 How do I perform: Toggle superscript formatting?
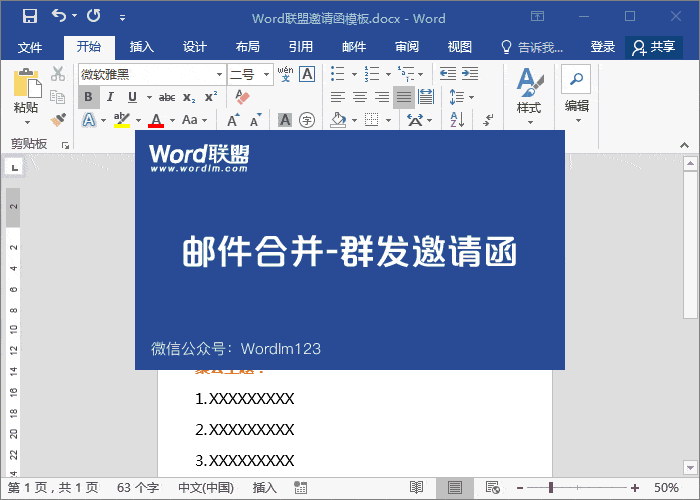(x=211, y=97)
